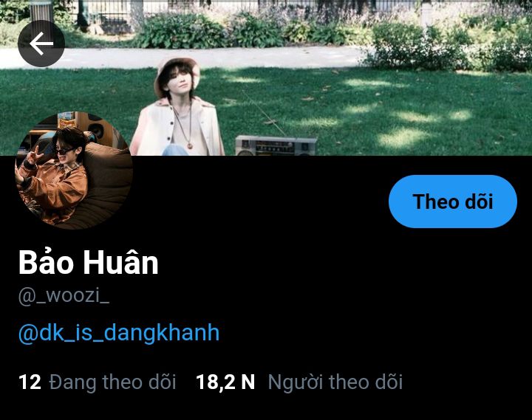Select the display name Bảo Huân
The height and width of the screenshot is (420, 532).
(x=88, y=262)
